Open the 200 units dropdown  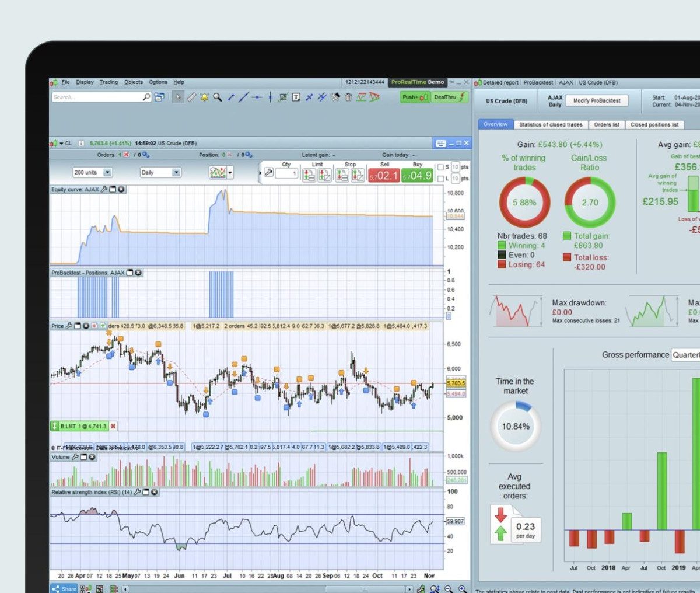point(107,173)
